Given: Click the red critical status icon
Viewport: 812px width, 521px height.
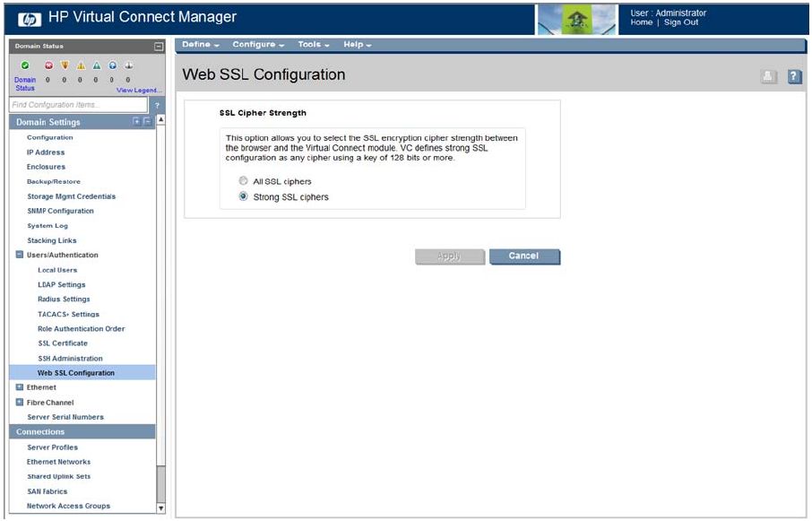Looking at the screenshot, I should click(x=48, y=65).
